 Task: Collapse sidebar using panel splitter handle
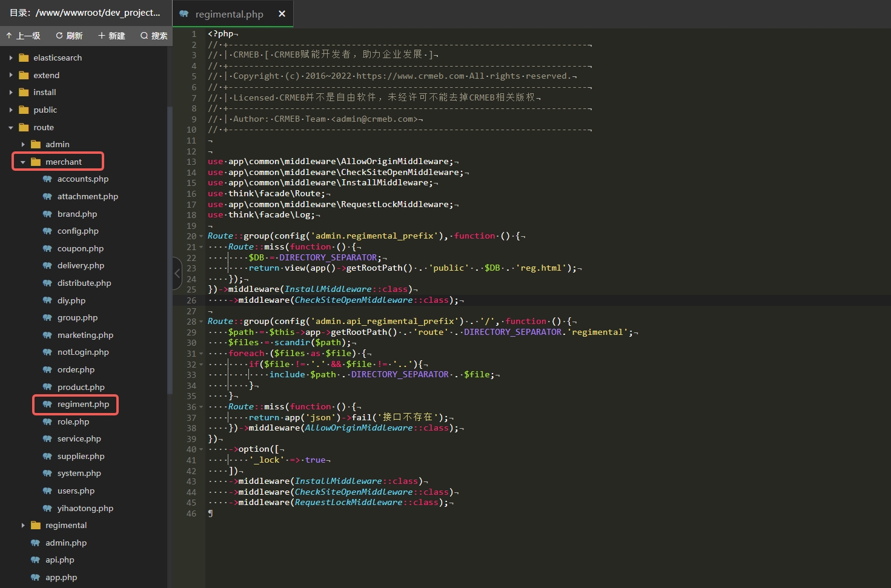click(x=177, y=274)
